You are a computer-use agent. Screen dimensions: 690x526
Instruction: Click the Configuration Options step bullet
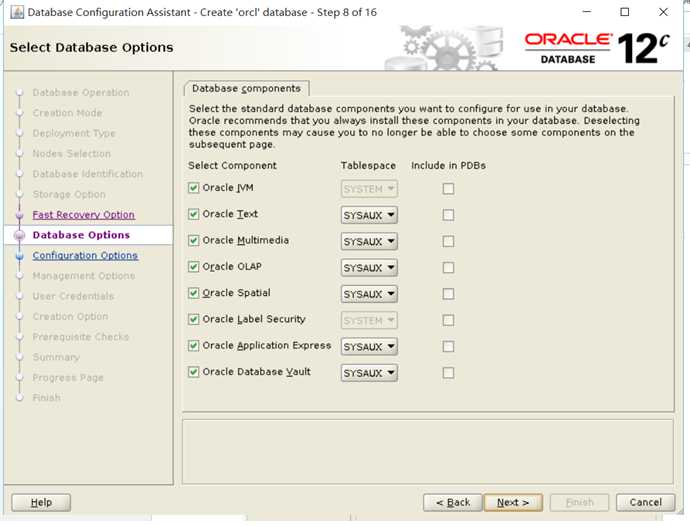point(19,256)
